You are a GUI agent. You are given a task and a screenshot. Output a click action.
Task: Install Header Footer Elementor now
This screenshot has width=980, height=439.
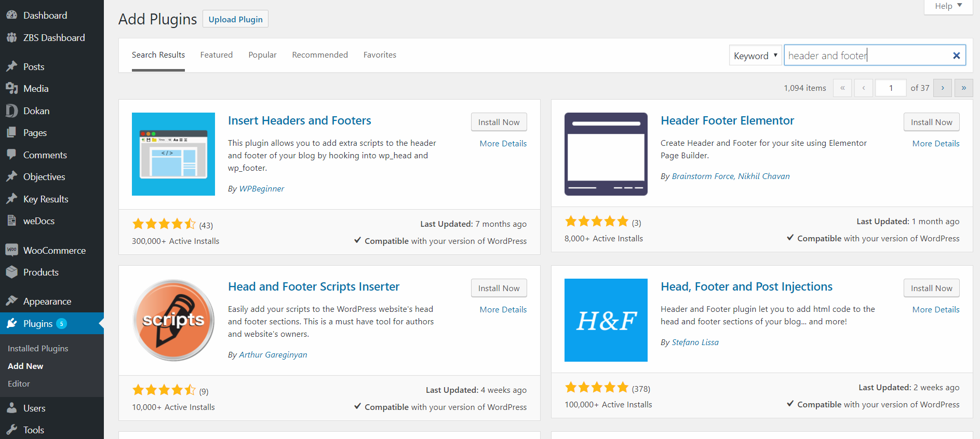[x=931, y=122]
